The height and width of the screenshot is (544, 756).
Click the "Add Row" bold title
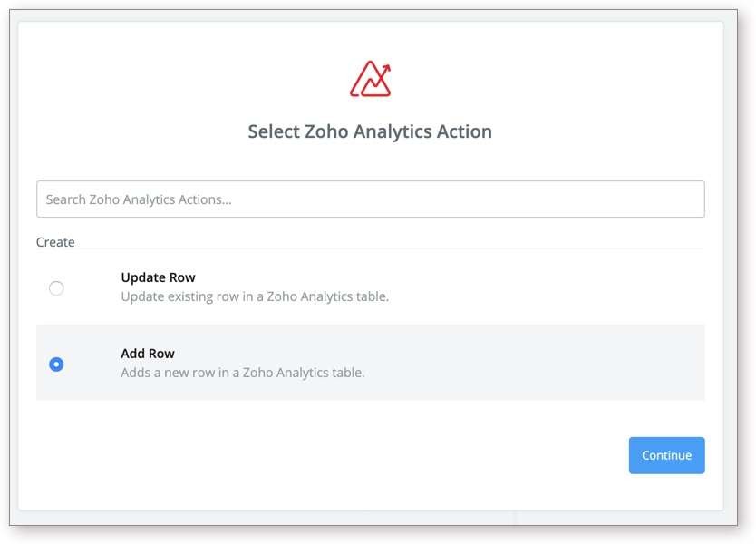click(148, 354)
